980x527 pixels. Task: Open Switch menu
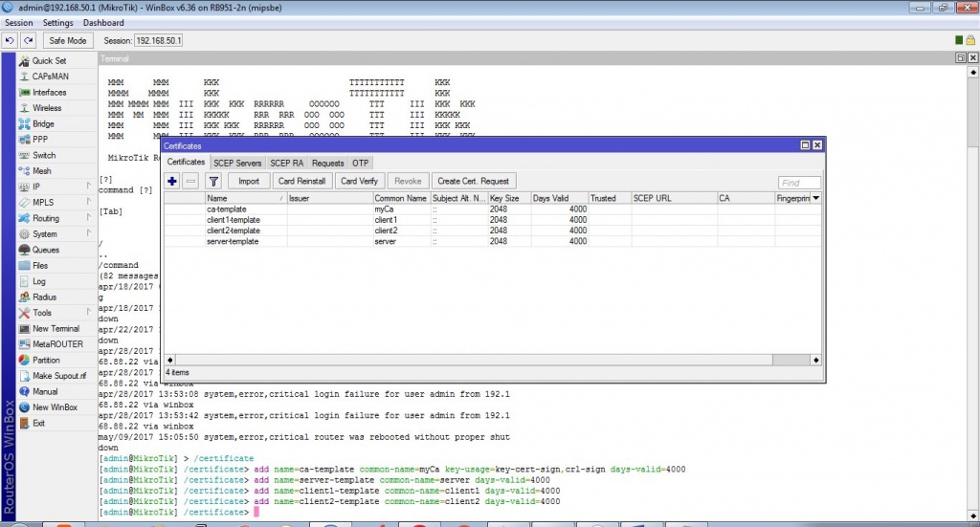pyautogui.click(x=44, y=155)
